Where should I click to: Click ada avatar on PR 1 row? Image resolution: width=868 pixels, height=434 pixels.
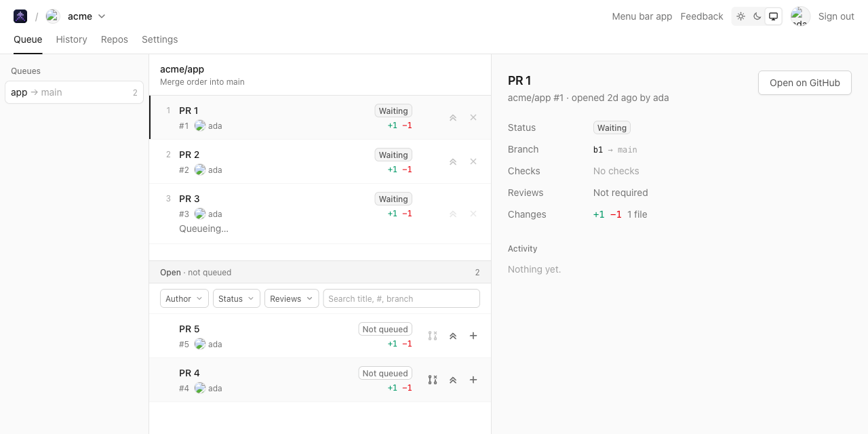pyautogui.click(x=200, y=125)
